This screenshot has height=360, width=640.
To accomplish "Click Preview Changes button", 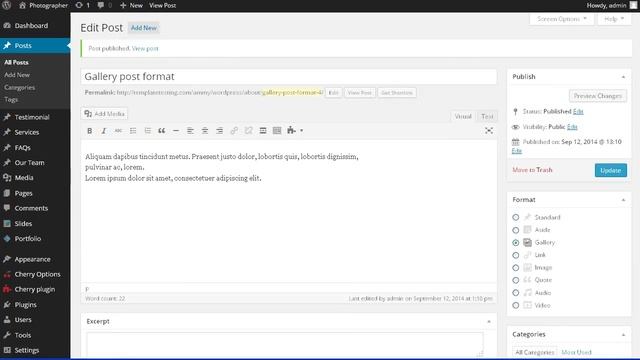I will pos(598,96).
